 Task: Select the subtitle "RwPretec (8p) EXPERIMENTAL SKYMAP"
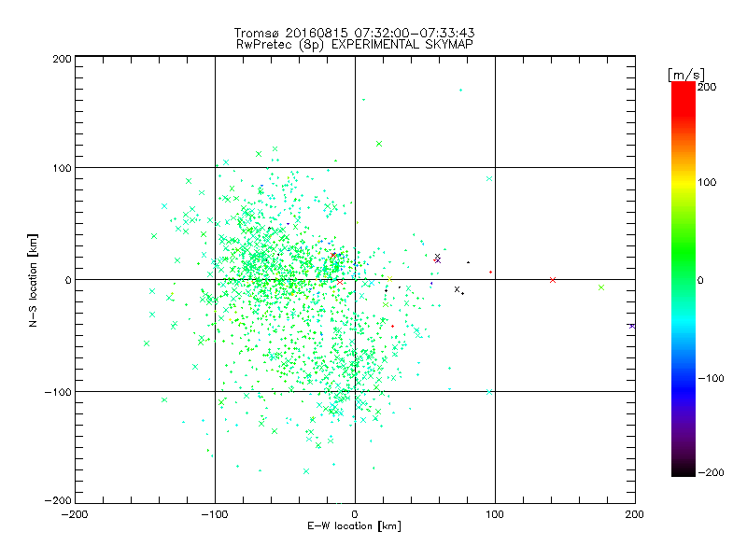(x=355, y=45)
